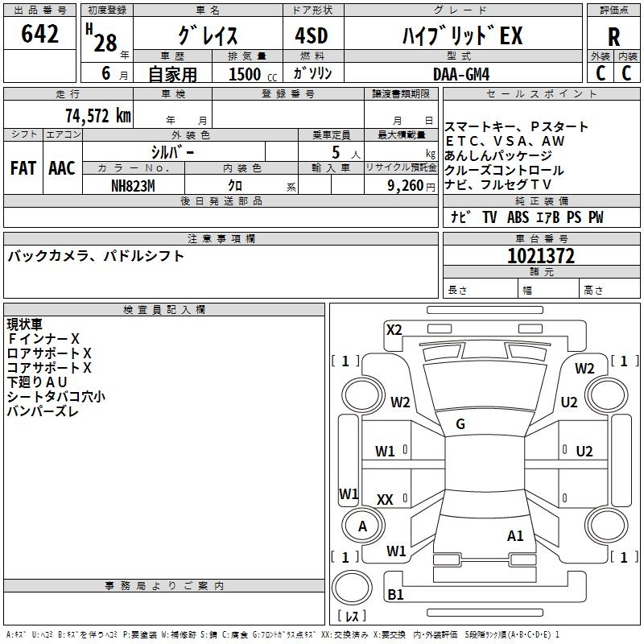Image resolution: width=644 pixels, height=644 pixels.
Task: Click the model code "DAA-GM4"
Action: [x=460, y=73]
